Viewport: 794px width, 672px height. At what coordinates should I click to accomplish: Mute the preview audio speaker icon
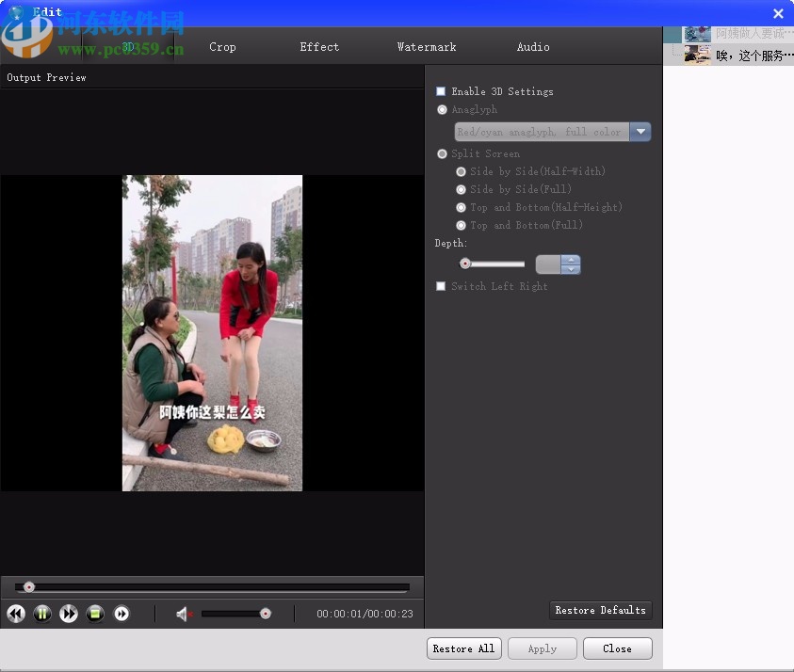point(182,614)
